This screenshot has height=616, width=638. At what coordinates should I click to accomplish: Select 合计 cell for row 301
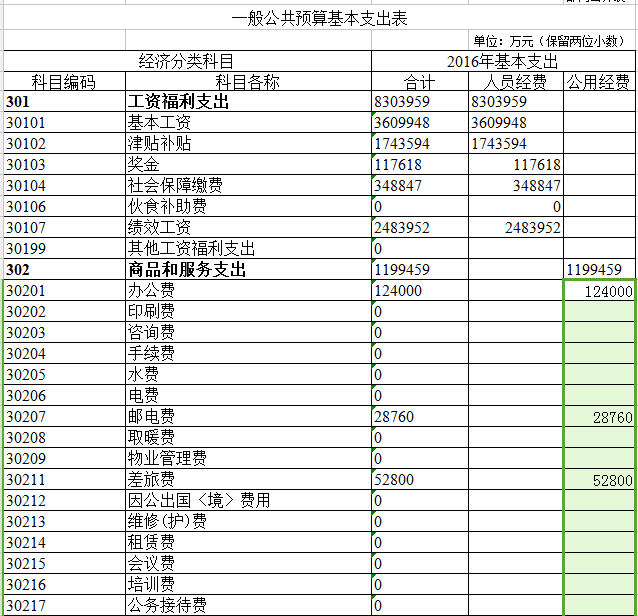[x=420, y=101]
